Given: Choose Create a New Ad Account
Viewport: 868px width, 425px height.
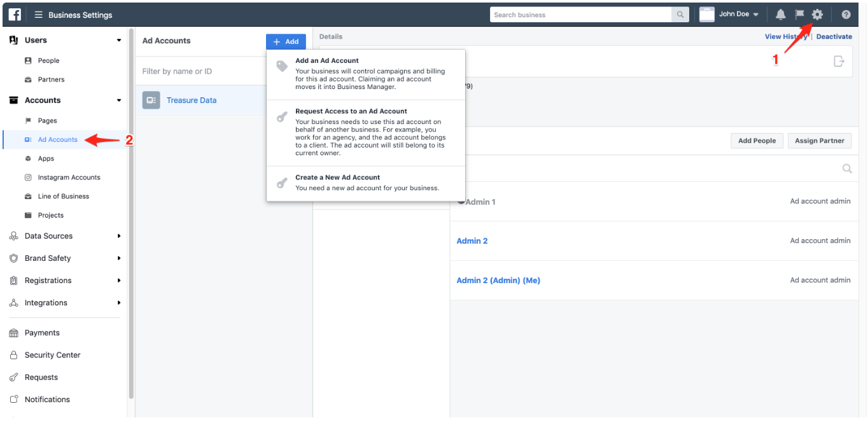Looking at the screenshot, I should (337, 178).
